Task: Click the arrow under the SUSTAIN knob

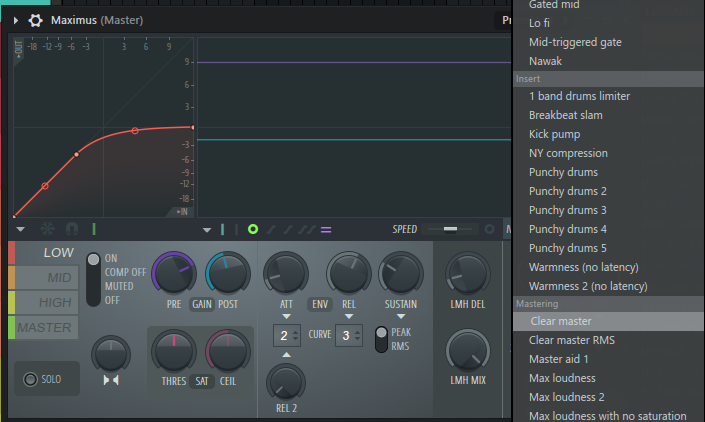Action: click(x=401, y=317)
